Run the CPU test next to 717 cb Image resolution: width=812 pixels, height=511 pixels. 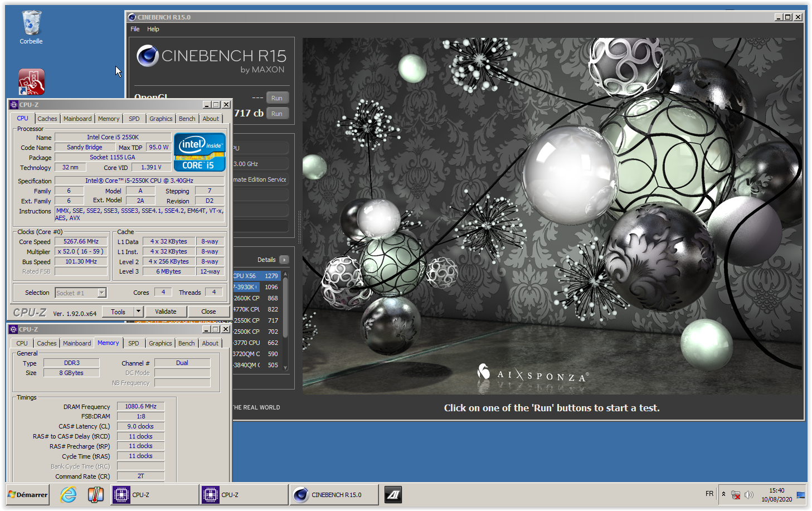(277, 114)
